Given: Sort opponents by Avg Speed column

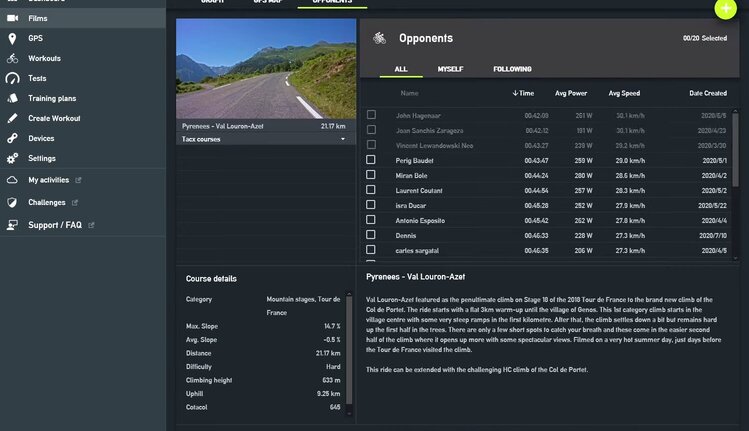Looking at the screenshot, I should tap(624, 93).
